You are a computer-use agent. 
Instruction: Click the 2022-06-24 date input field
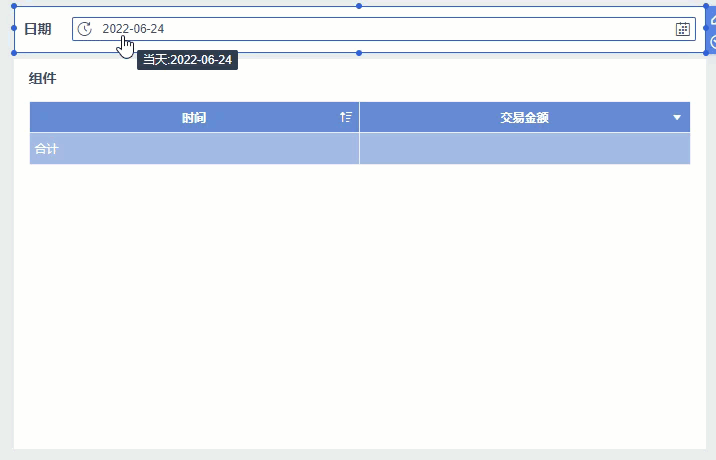coord(384,29)
